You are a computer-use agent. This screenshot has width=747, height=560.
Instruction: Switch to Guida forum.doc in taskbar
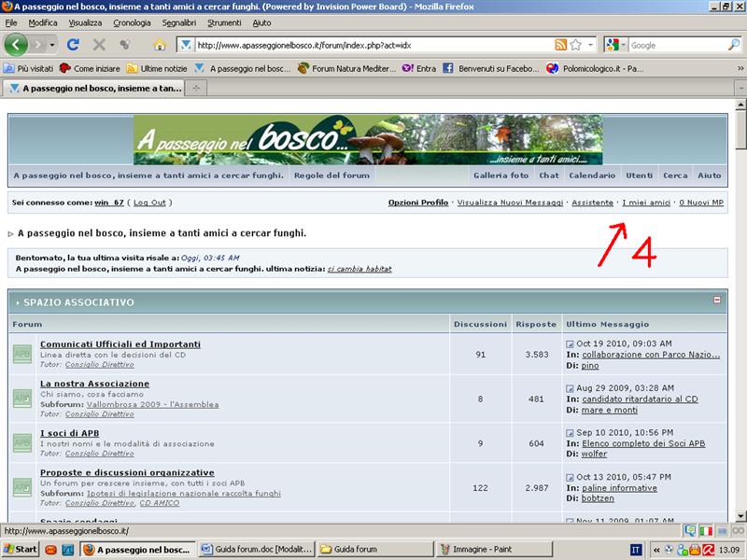pyautogui.click(x=257, y=550)
